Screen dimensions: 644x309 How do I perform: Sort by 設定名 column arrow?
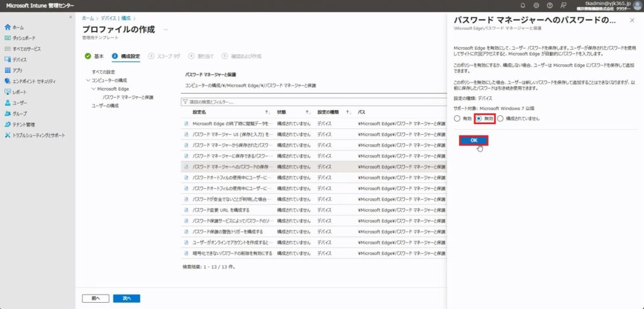pos(267,112)
